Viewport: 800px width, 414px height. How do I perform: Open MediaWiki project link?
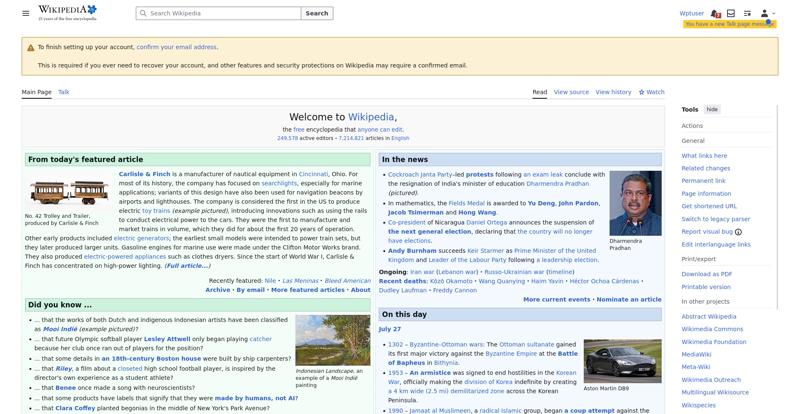696,354
